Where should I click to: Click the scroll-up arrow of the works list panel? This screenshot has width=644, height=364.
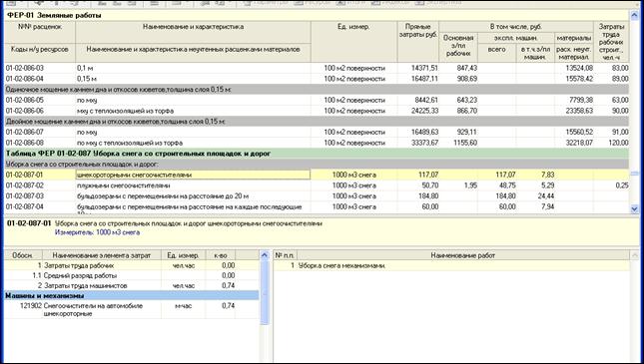[634, 255]
